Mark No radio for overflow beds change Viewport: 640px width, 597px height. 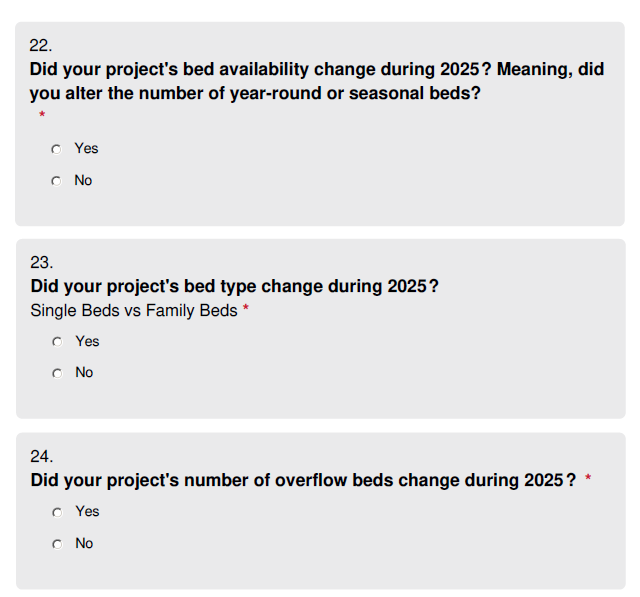[x=57, y=544]
